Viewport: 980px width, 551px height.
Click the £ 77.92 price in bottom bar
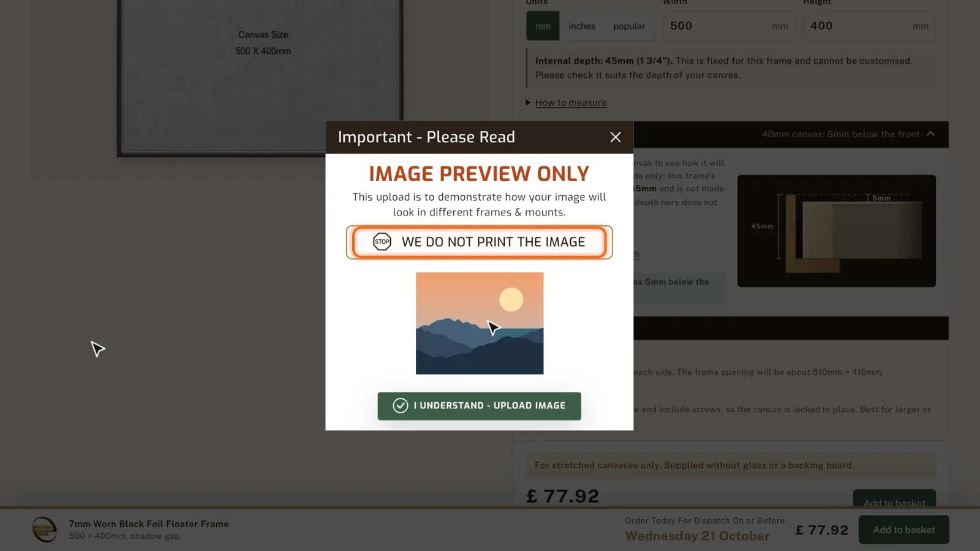pos(822,530)
